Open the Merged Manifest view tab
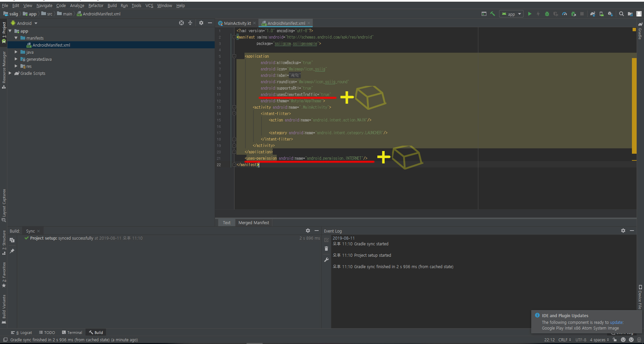The image size is (644, 344). pos(254,223)
